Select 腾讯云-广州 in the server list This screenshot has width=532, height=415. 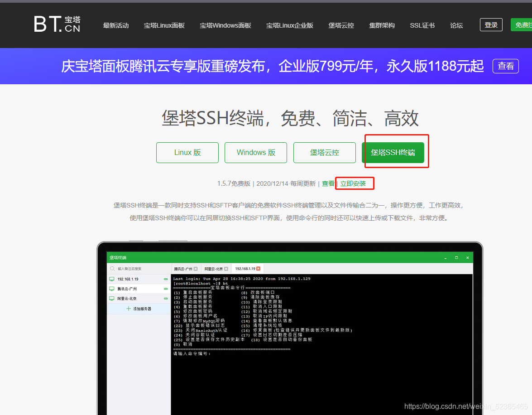point(139,289)
